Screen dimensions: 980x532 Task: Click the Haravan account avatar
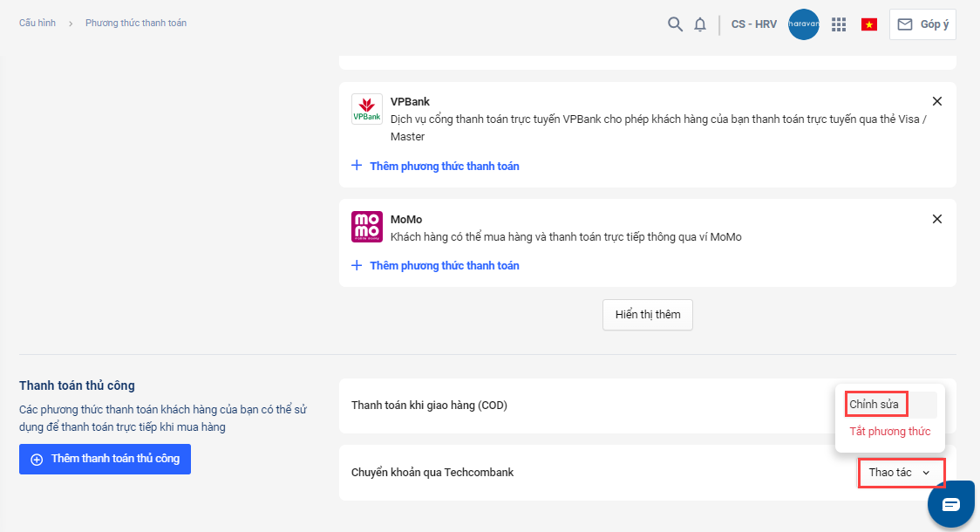[x=803, y=24]
